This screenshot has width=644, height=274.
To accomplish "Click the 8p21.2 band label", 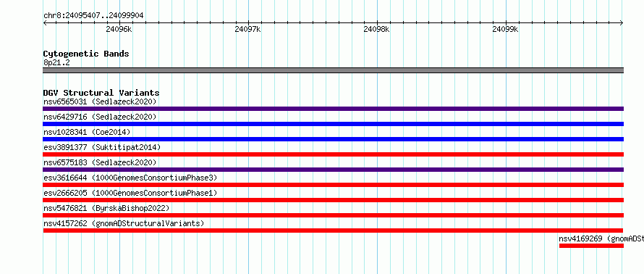I will click(56, 63).
